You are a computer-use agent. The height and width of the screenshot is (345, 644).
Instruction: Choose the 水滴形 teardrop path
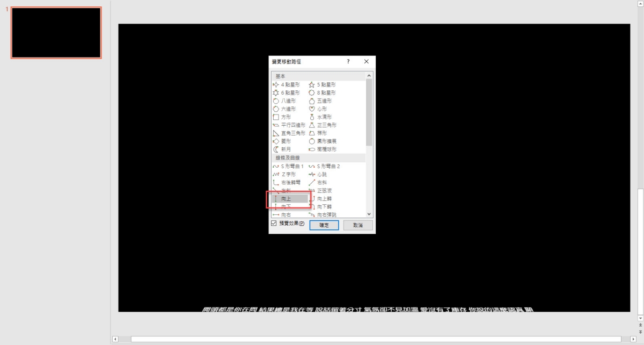tap(319, 117)
